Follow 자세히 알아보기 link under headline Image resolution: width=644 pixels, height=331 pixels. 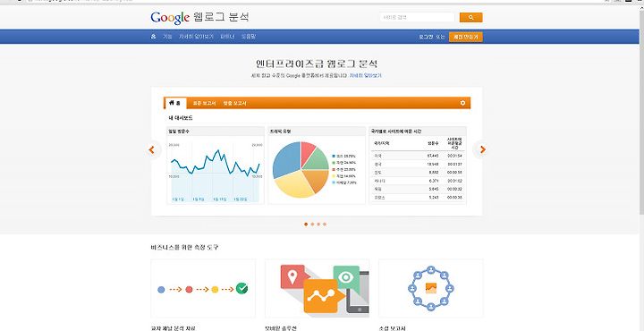366,75
